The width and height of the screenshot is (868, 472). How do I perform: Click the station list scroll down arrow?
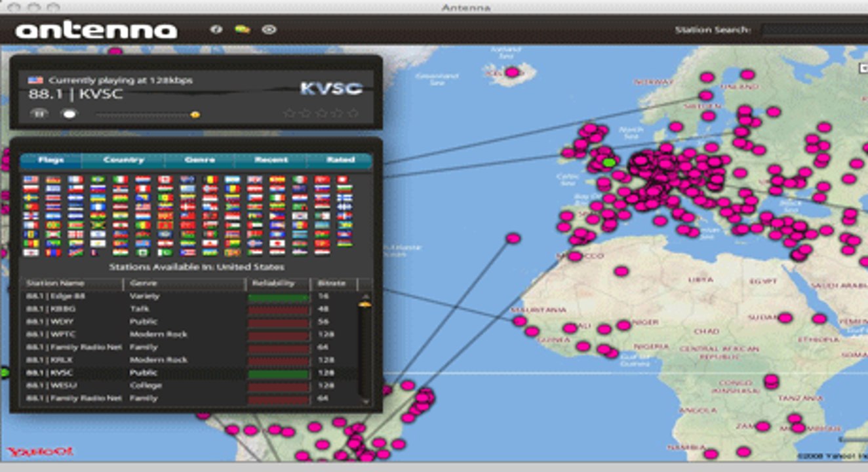coord(365,401)
